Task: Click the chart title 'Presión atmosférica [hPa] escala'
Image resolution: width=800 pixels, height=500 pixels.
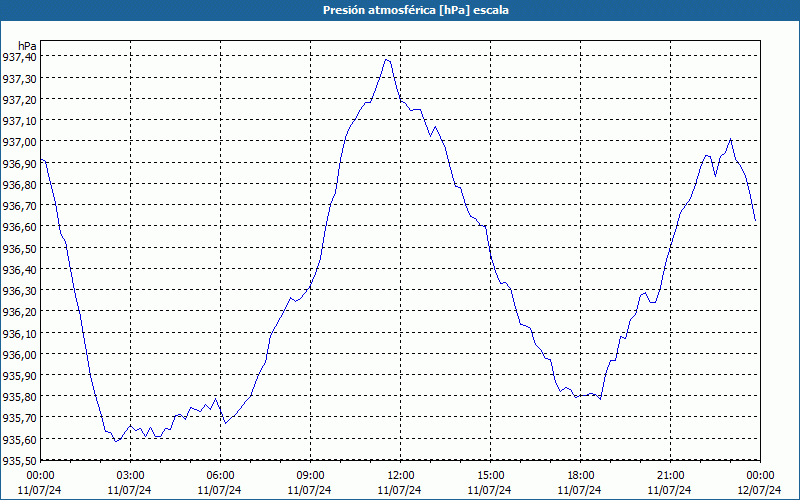Action: pos(416,10)
